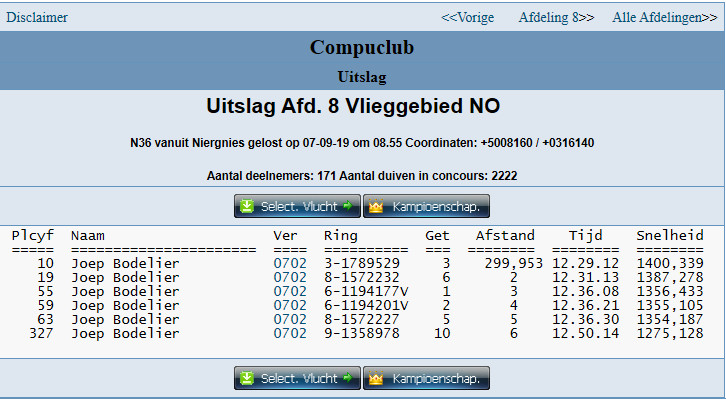Click speed value 1387,278
Screen dimensions: 726x399
(670, 277)
